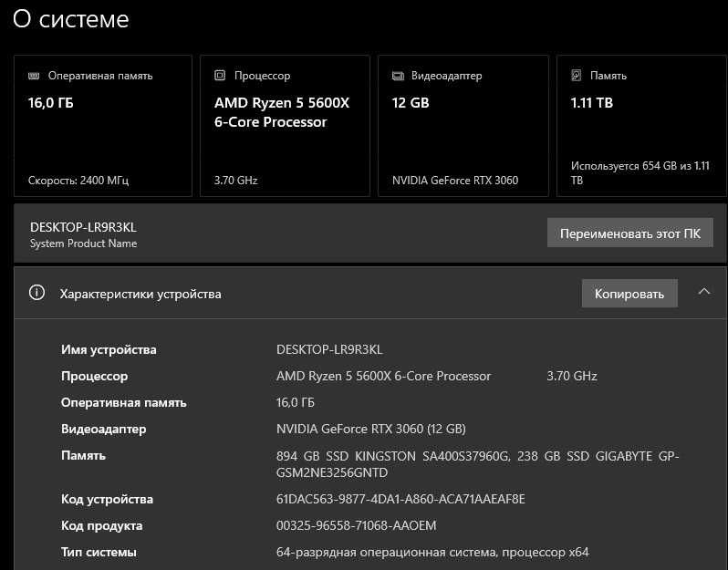The width and height of the screenshot is (728, 570).
Task: Click the video adapter icon in Видеоадаптер card
Action: pyautogui.click(x=398, y=76)
